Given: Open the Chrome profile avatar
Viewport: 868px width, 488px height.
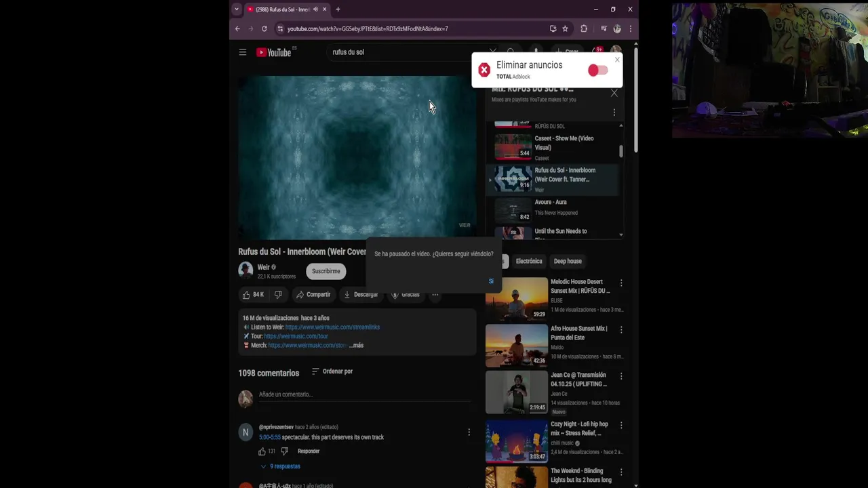Looking at the screenshot, I should coord(617,28).
